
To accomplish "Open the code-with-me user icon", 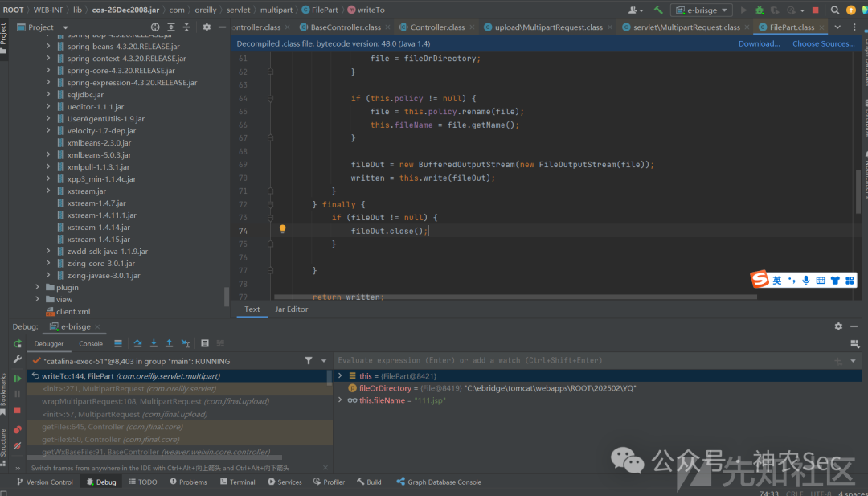I will click(636, 10).
